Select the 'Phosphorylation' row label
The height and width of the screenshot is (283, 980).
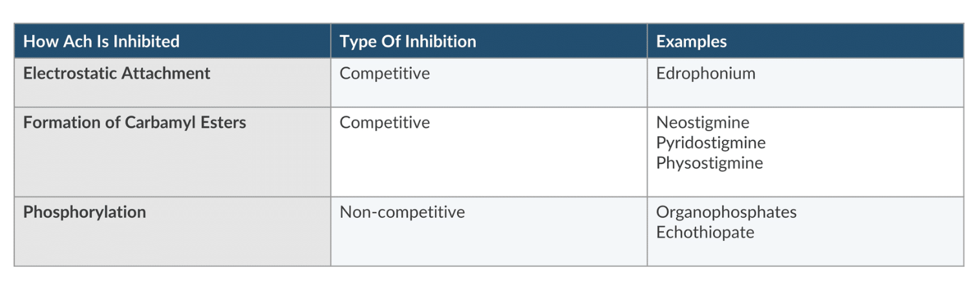85,213
